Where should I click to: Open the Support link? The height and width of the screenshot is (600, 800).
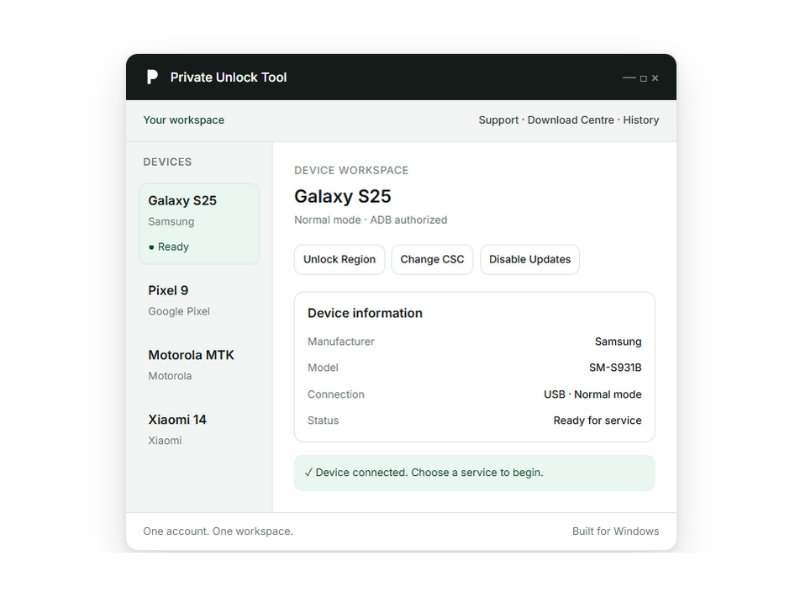coord(498,120)
